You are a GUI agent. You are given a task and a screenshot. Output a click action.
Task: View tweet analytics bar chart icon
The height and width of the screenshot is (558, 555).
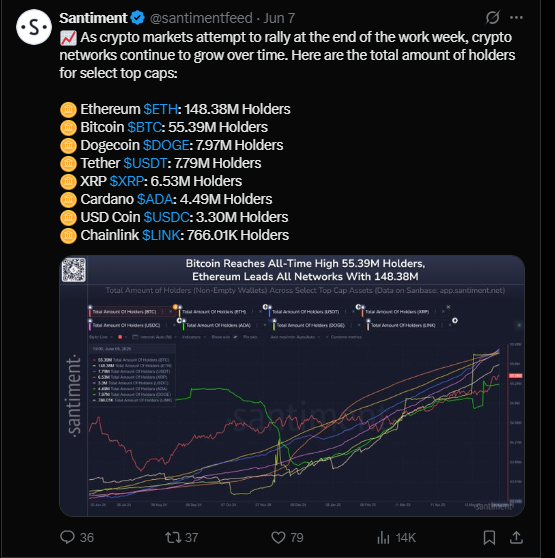point(383,537)
